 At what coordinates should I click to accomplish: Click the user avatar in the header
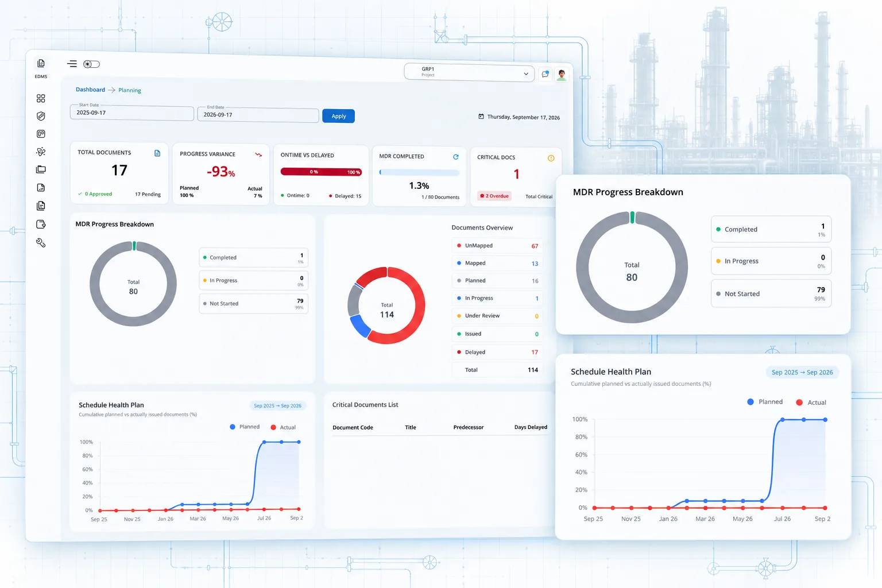tap(562, 75)
